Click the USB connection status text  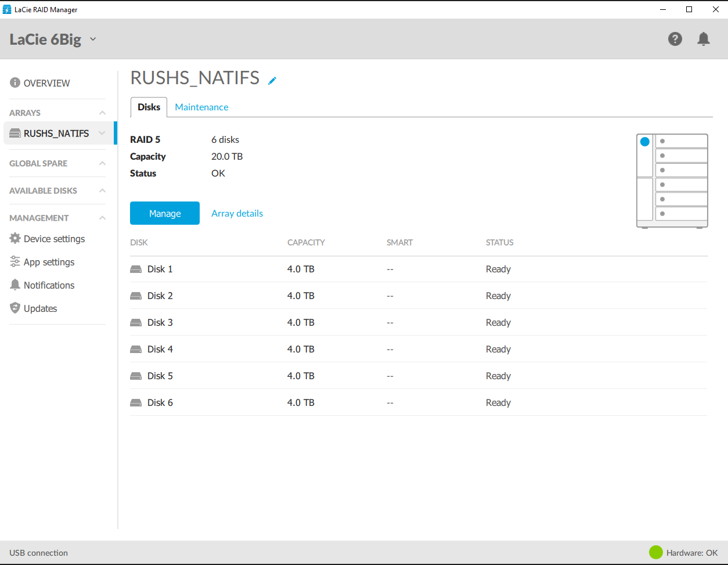tap(38, 553)
